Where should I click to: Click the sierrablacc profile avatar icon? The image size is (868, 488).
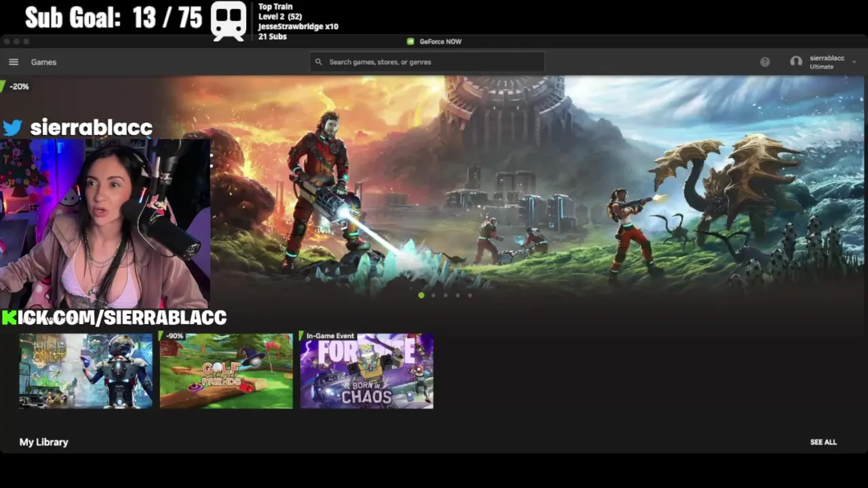tap(796, 62)
